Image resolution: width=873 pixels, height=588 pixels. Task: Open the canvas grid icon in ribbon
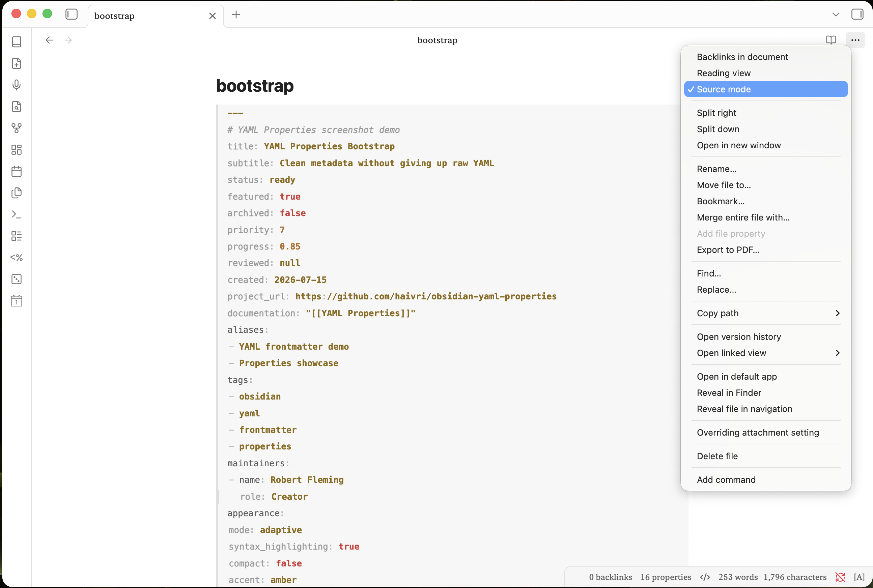click(x=17, y=150)
